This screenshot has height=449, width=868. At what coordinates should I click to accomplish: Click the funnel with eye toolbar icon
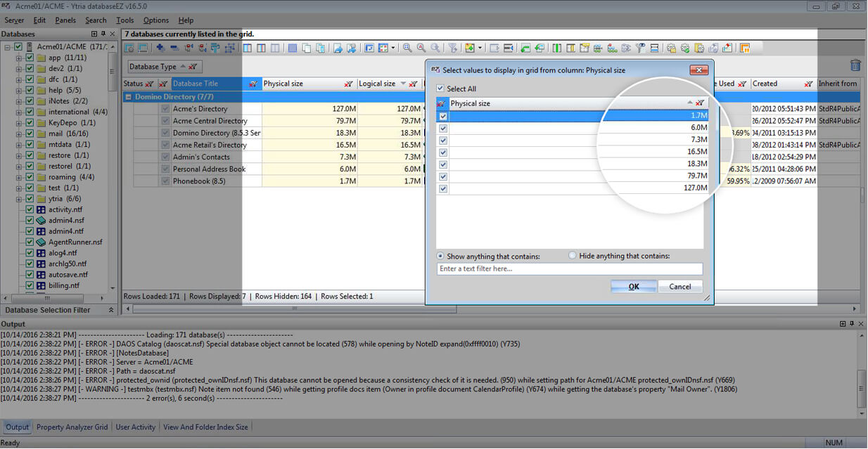coord(639,48)
